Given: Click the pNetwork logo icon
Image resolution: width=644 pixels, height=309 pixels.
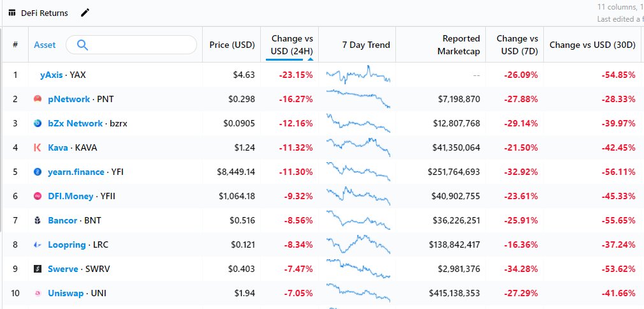Looking at the screenshot, I should click(x=38, y=99).
